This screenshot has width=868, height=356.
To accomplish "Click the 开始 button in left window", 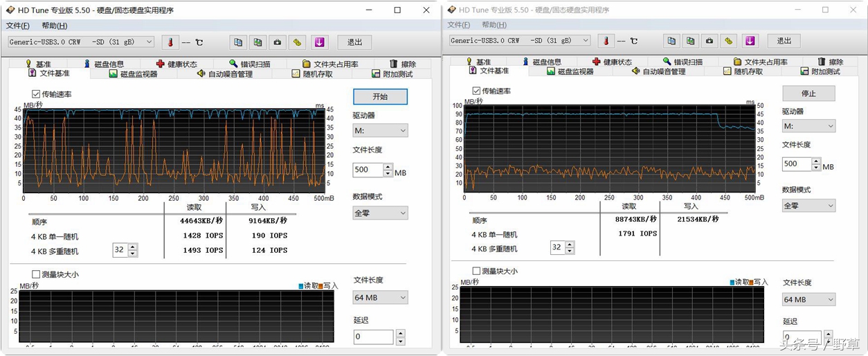I will 380,96.
